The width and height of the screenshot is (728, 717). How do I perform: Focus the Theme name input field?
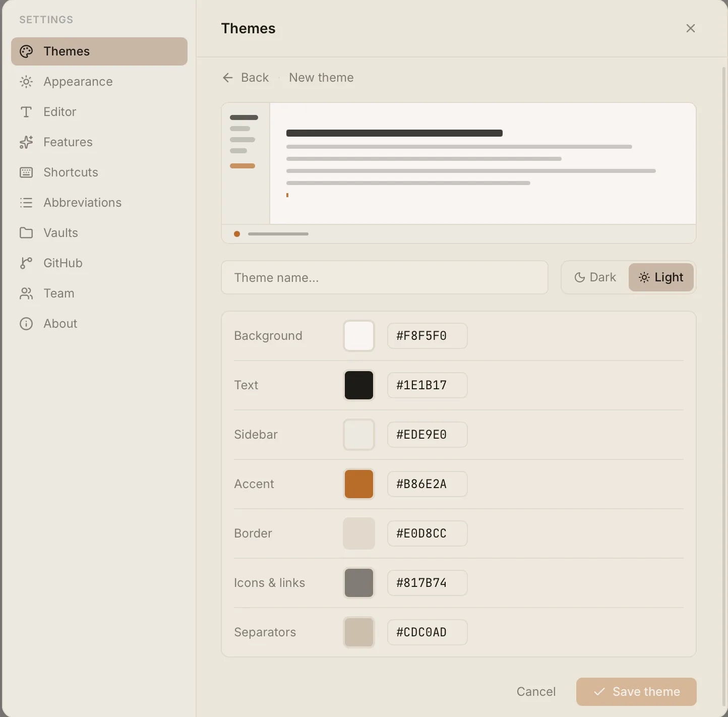pos(385,277)
